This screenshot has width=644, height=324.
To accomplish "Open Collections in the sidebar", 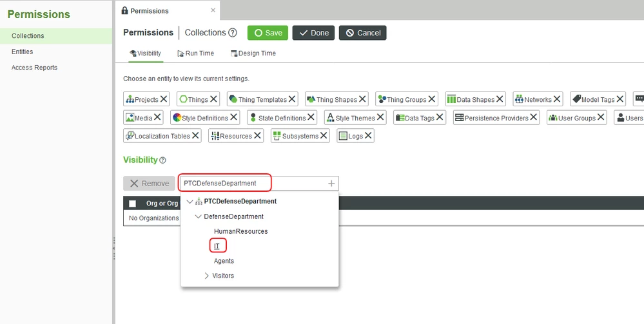I will (56, 35).
